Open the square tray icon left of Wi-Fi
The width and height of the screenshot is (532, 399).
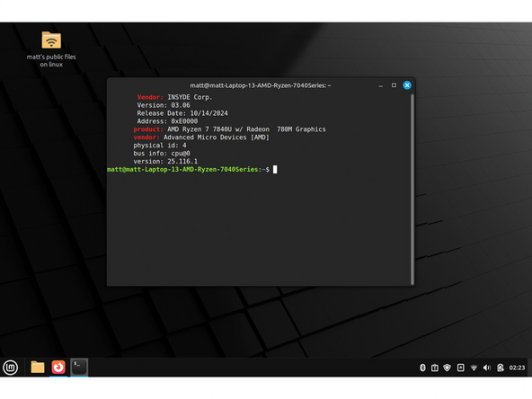tap(461, 368)
